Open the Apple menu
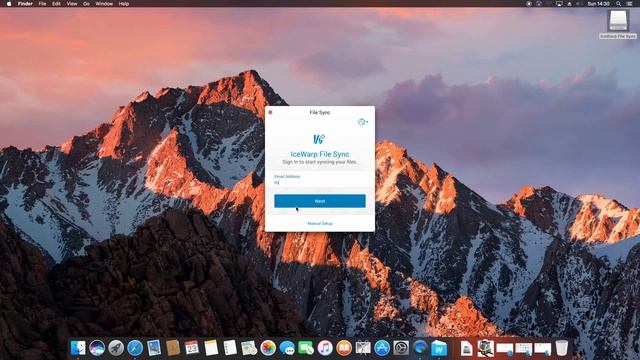The width and height of the screenshot is (640, 360). pyautogui.click(x=9, y=4)
